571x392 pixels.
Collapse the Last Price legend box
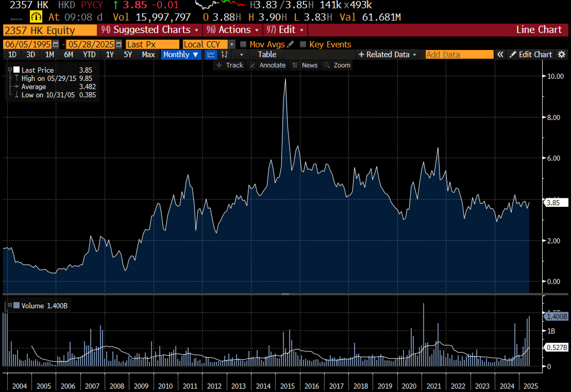point(10,70)
